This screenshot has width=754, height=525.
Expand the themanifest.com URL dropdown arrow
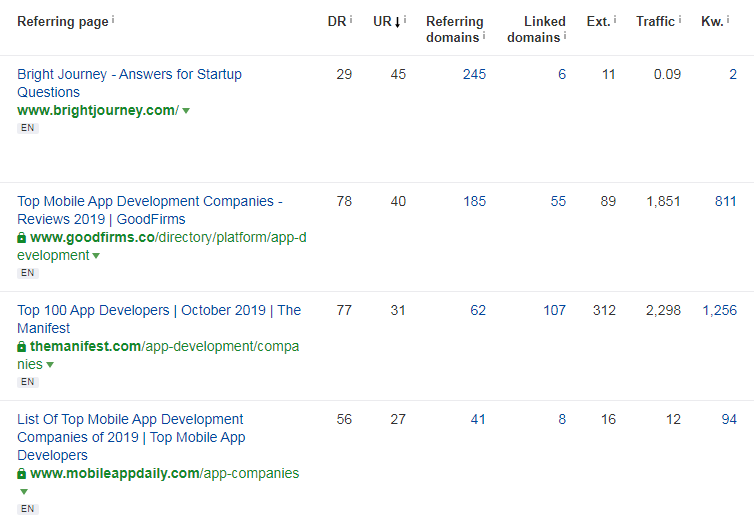pos(50,365)
